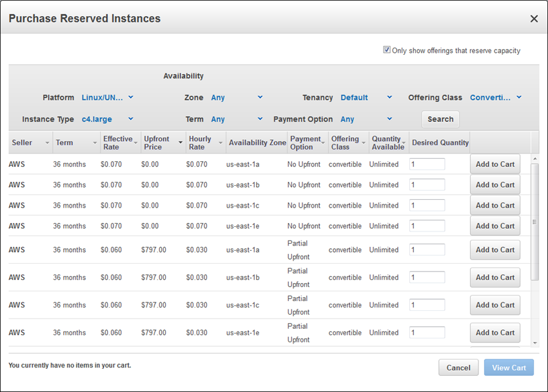Click the Seller column sort arrow

click(47, 143)
